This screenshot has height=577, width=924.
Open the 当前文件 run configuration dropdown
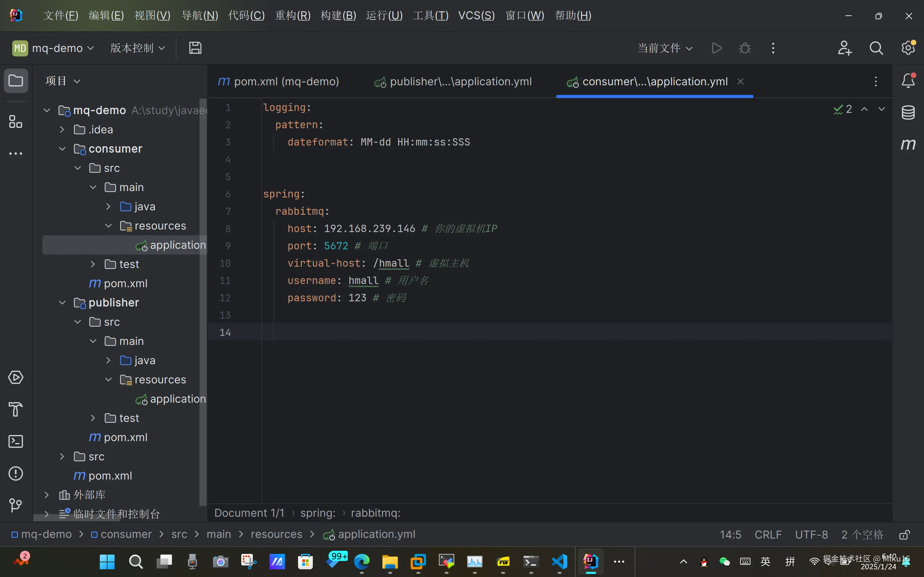tap(665, 48)
